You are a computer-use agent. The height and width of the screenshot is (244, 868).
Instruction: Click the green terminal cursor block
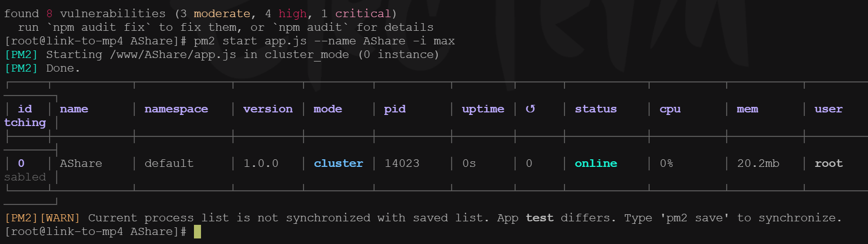point(197,231)
